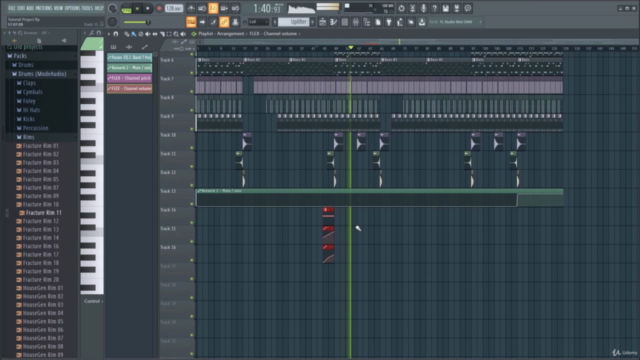Click the undo history circular icon
The image size is (640, 360).
coord(402,8)
